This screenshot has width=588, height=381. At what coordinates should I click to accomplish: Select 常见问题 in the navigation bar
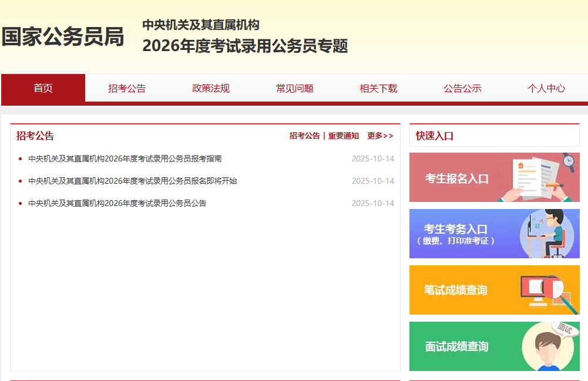point(295,89)
